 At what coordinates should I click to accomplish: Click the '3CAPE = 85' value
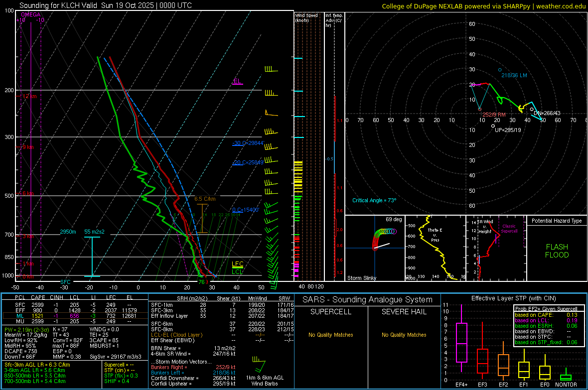point(104,340)
